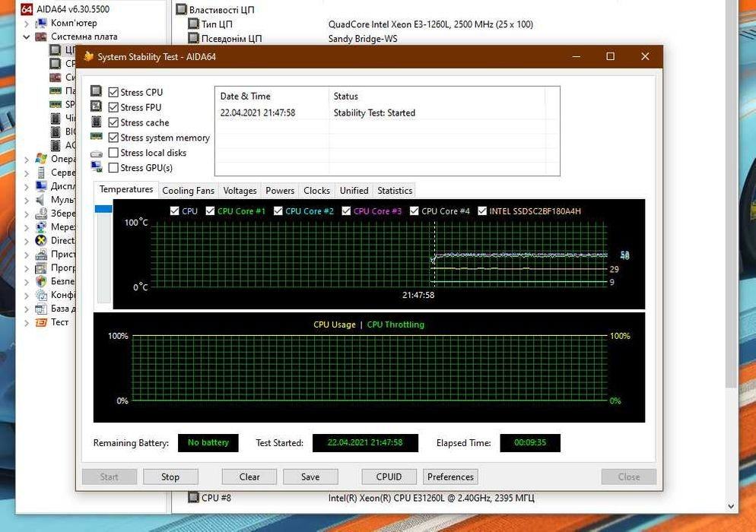756x532 pixels.
Task: Expand the Мультимедіа tree node
Action: tap(27, 200)
